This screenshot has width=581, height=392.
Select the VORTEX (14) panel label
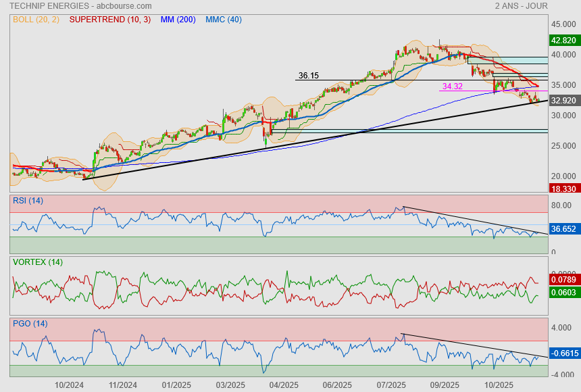tap(37, 262)
